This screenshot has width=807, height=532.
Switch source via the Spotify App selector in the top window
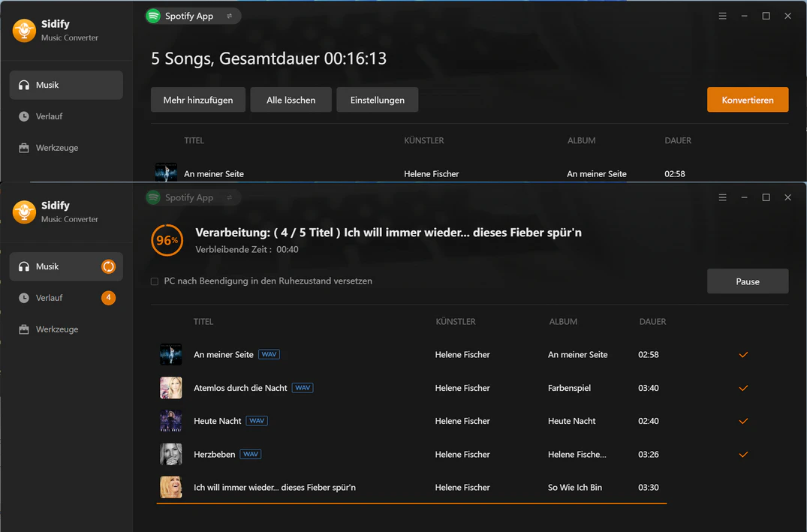pyautogui.click(x=193, y=16)
